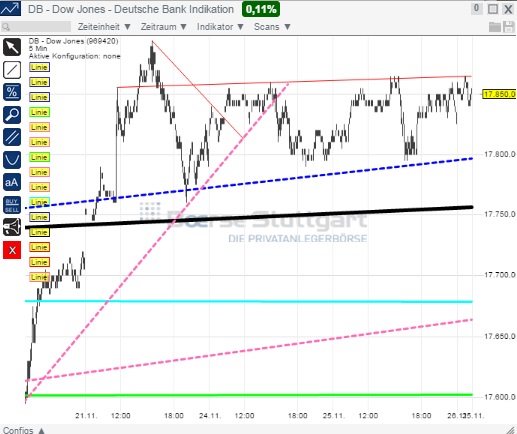Click the megaphone alert icon
The image size is (517, 434).
click(x=12, y=227)
